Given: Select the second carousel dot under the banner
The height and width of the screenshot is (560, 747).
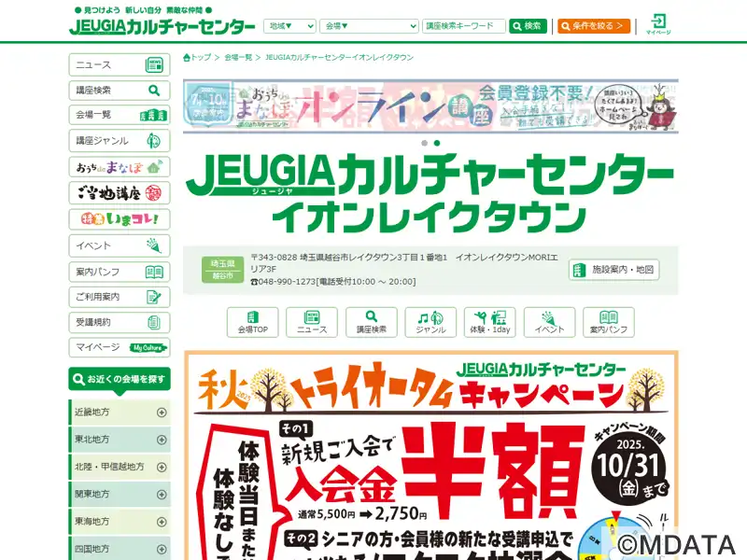Looking at the screenshot, I should tap(437, 143).
